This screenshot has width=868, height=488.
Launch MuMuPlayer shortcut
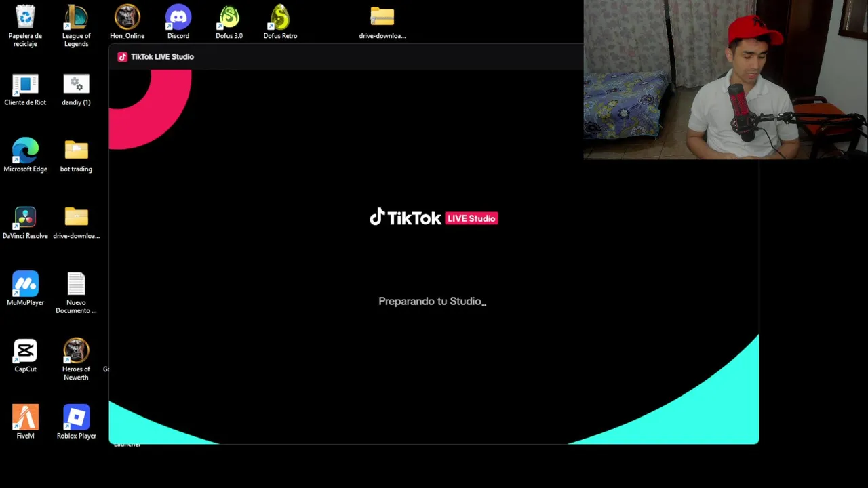[25, 289]
